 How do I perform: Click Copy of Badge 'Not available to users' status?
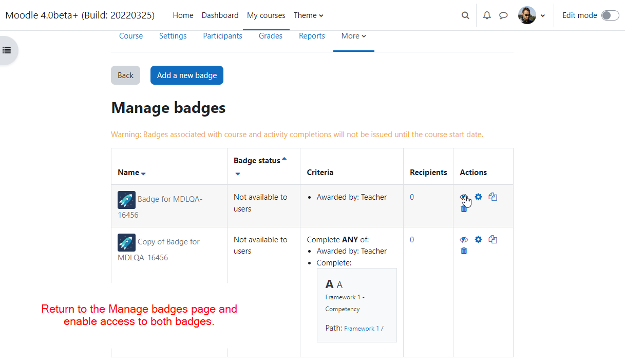click(x=260, y=245)
